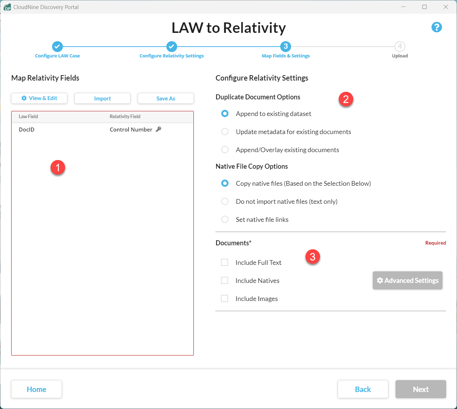Click the Upload step label

[x=400, y=56]
